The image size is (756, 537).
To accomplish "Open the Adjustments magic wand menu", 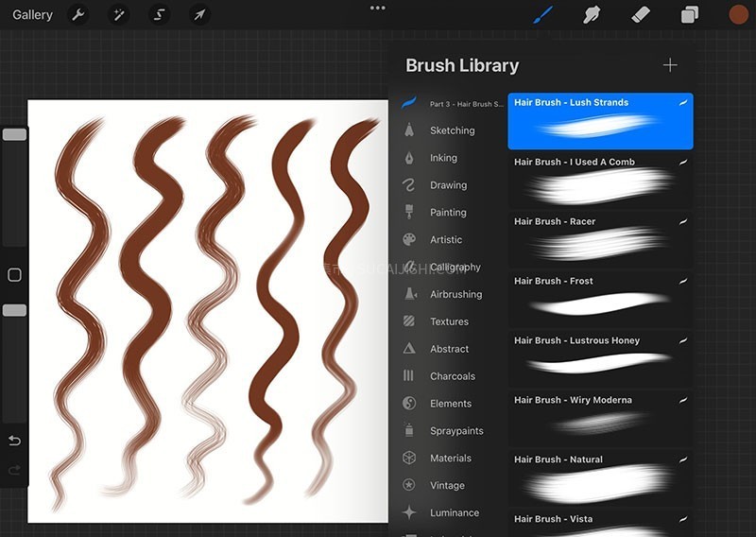I will [x=119, y=15].
